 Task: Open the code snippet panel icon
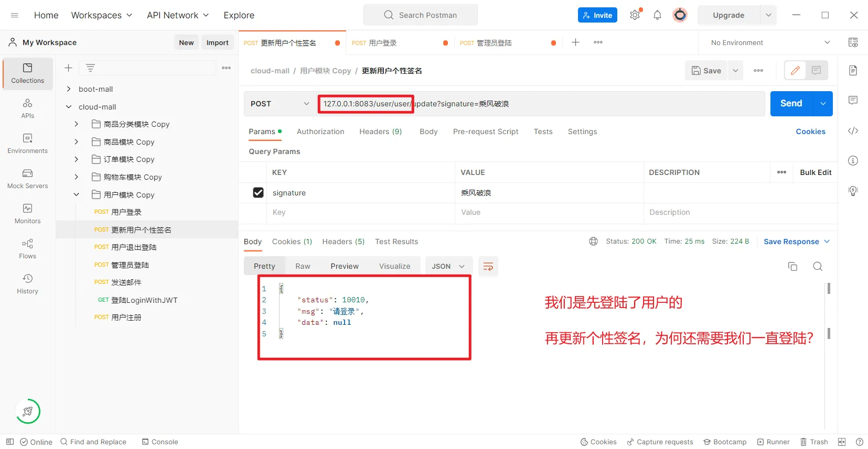coord(853,131)
